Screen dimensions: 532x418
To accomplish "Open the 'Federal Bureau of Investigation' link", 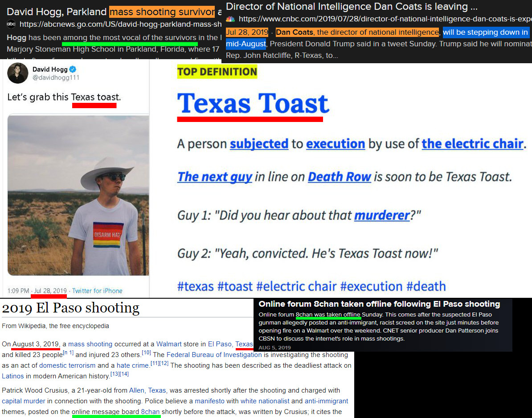I will point(215,355).
